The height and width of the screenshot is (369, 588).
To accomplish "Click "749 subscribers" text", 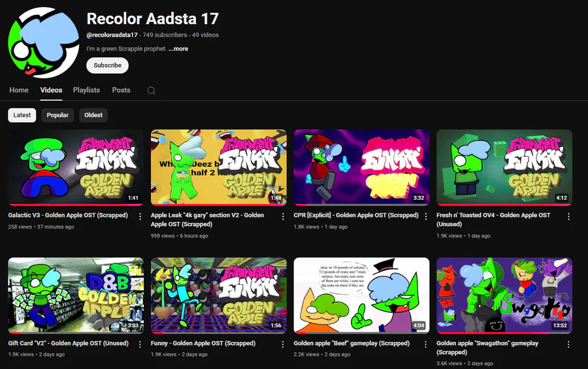I will [x=165, y=35].
